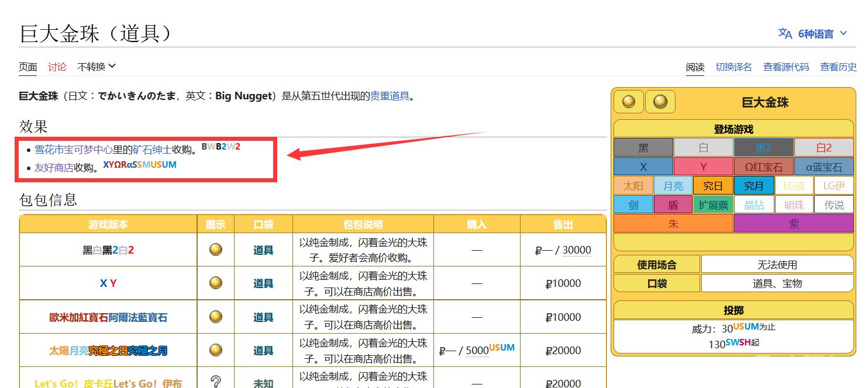The height and width of the screenshot is (388, 868).
Task: Click the 月亮 game cell
Action: coord(673,186)
